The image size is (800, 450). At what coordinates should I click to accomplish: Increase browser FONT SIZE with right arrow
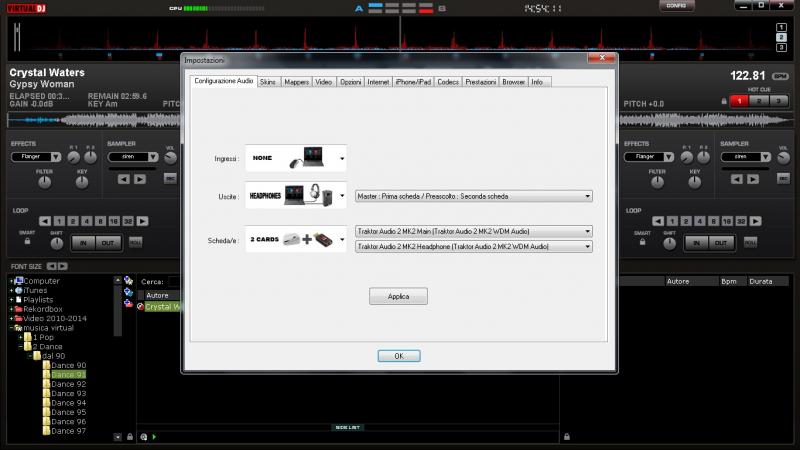(x=62, y=266)
